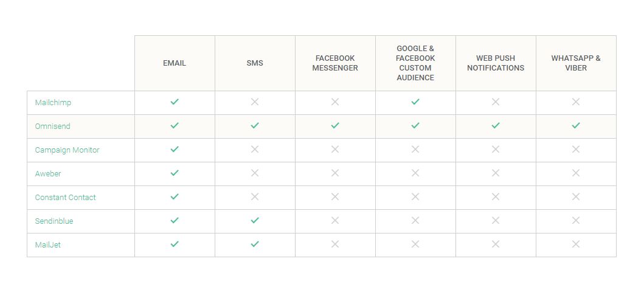Click Mailchimp's Google & Facebook Custom Audience checkmark
Screen dimensions: 644x284
[x=415, y=102]
